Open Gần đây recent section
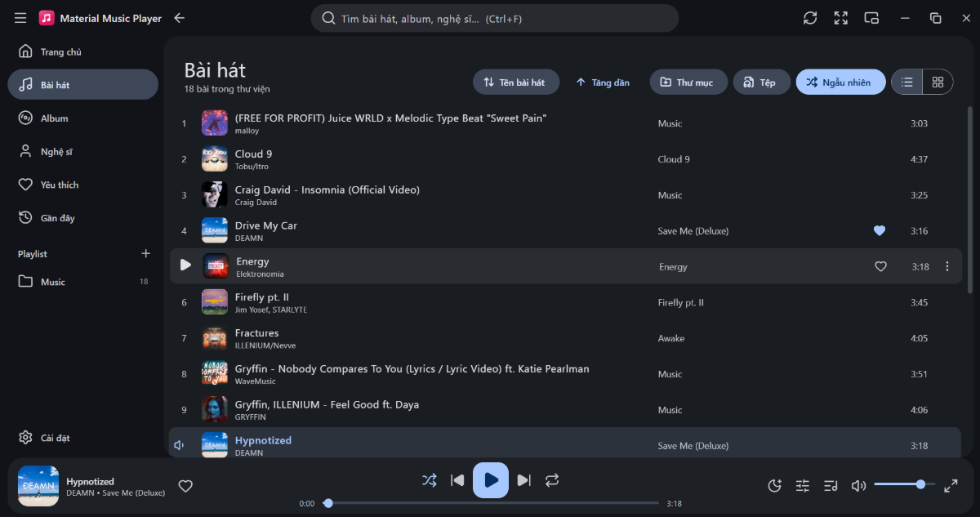Image resolution: width=980 pixels, height=517 pixels. 82,218
